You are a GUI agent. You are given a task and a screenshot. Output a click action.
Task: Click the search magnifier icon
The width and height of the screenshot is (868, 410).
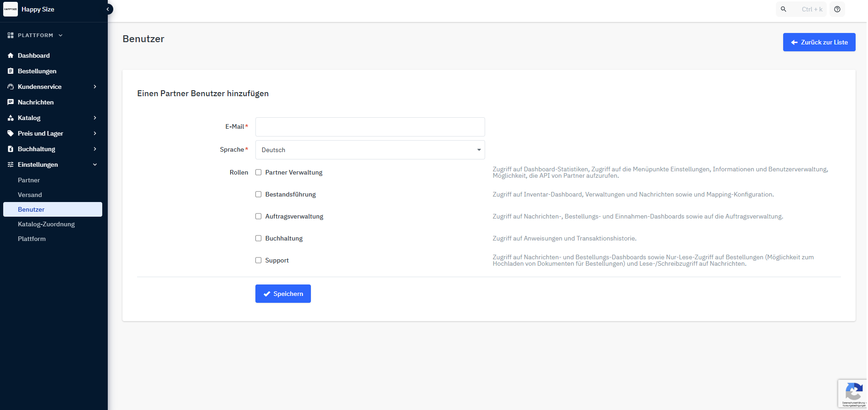[784, 9]
